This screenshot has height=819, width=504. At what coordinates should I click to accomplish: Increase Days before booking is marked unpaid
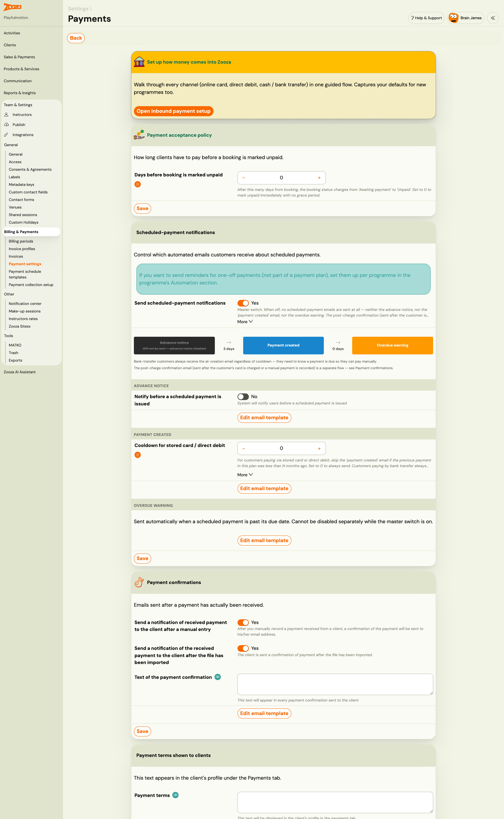point(319,178)
